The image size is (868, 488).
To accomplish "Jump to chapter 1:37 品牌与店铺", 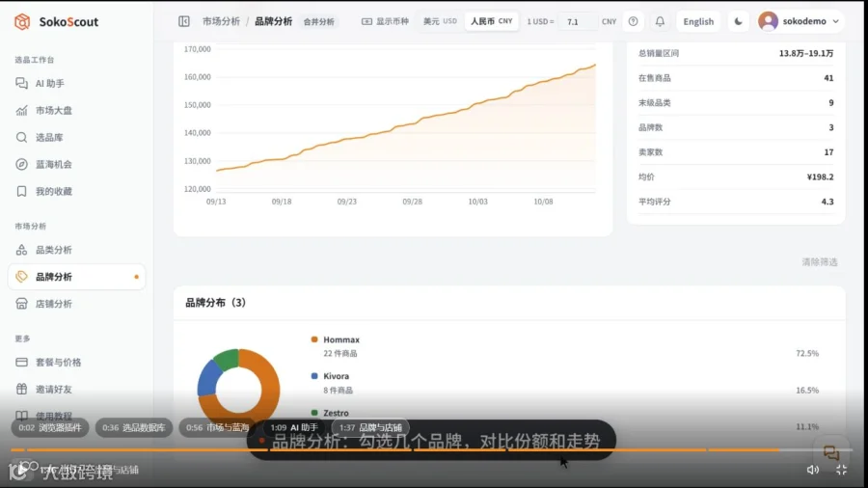I will 369,427.
